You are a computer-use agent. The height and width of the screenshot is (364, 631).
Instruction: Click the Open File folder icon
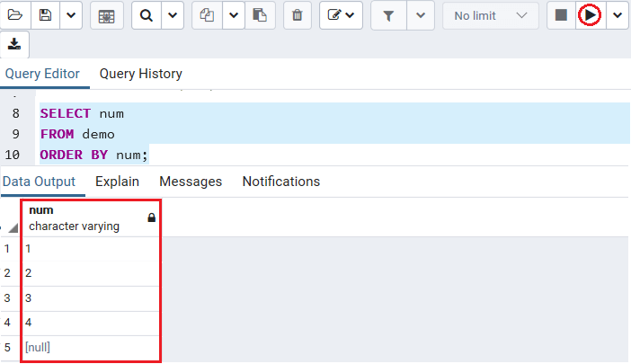(x=15, y=15)
